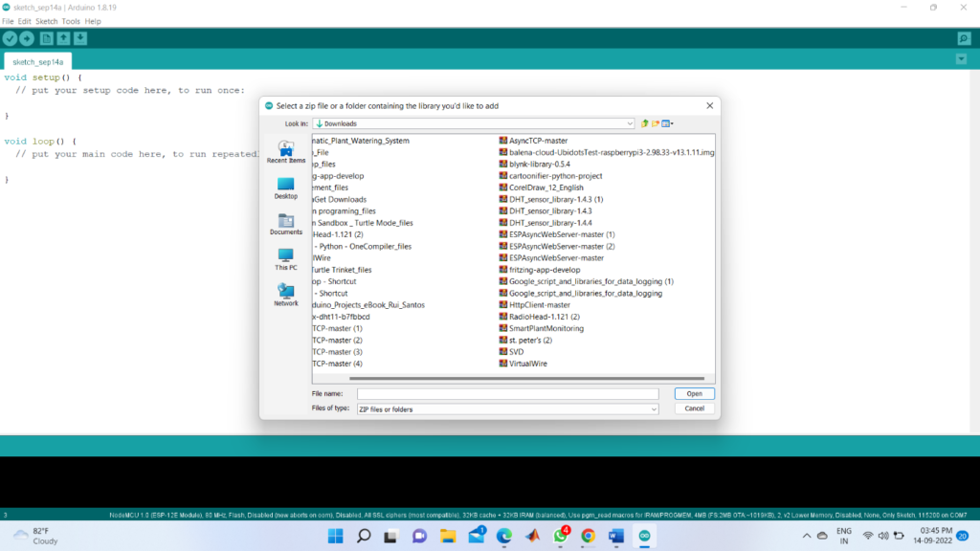This screenshot has width=980, height=551.
Task: Select DHT_sensor_library-1.4.3 (1) file
Action: [x=551, y=199]
